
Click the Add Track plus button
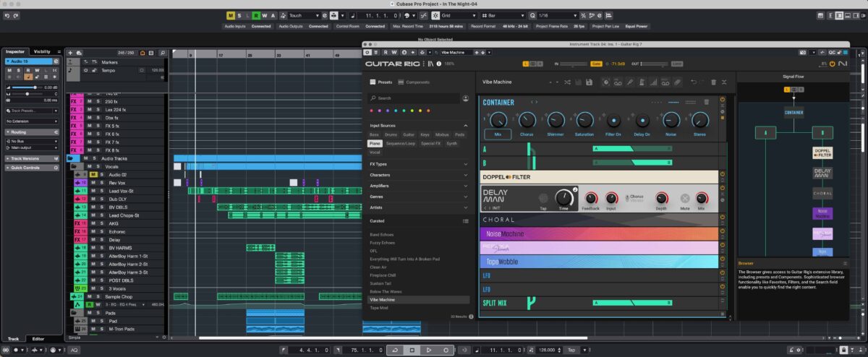point(71,53)
